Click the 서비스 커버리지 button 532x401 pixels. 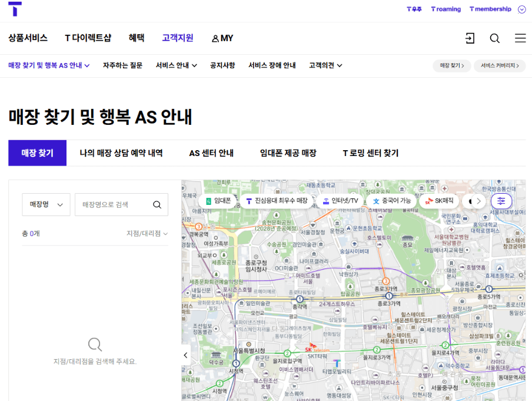click(498, 66)
